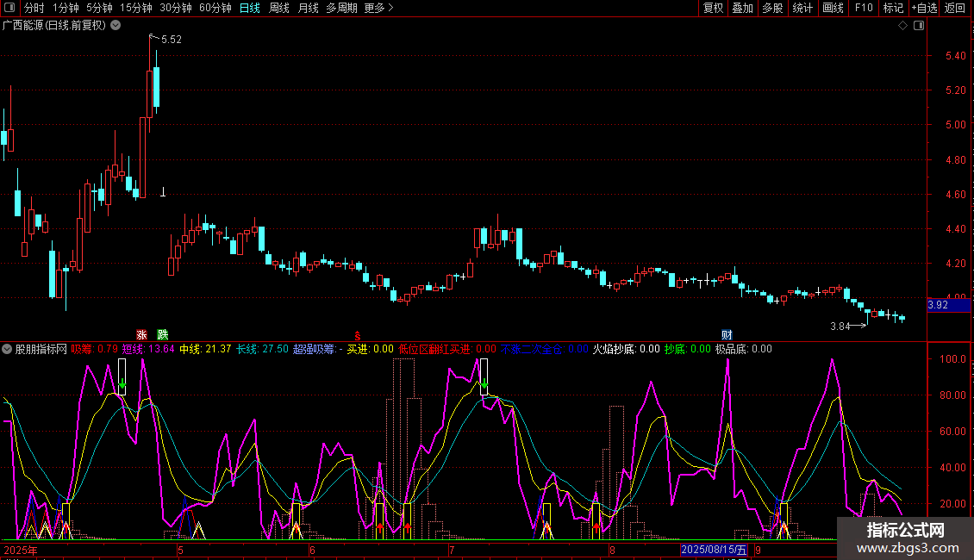Select the 1分钟 period tab
Viewport: 974px width, 560px height.
pos(66,8)
